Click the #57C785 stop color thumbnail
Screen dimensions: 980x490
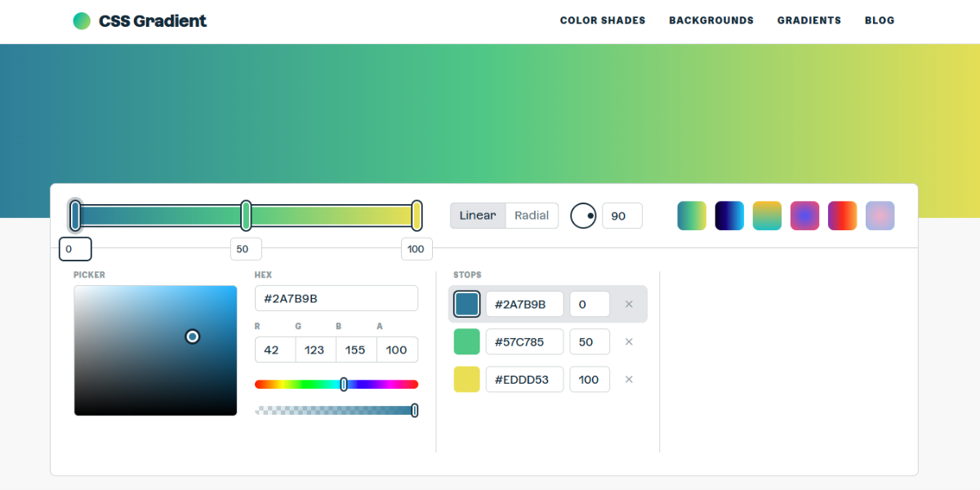tap(466, 341)
